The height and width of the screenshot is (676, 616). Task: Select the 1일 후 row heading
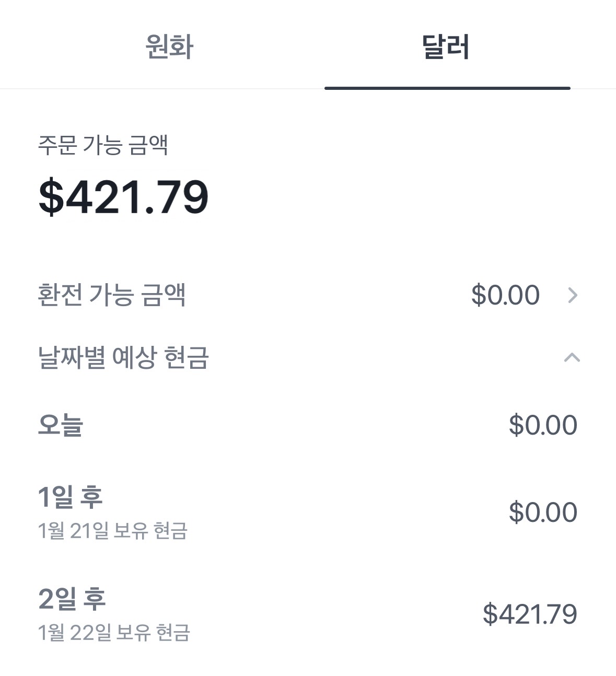click(x=70, y=496)
